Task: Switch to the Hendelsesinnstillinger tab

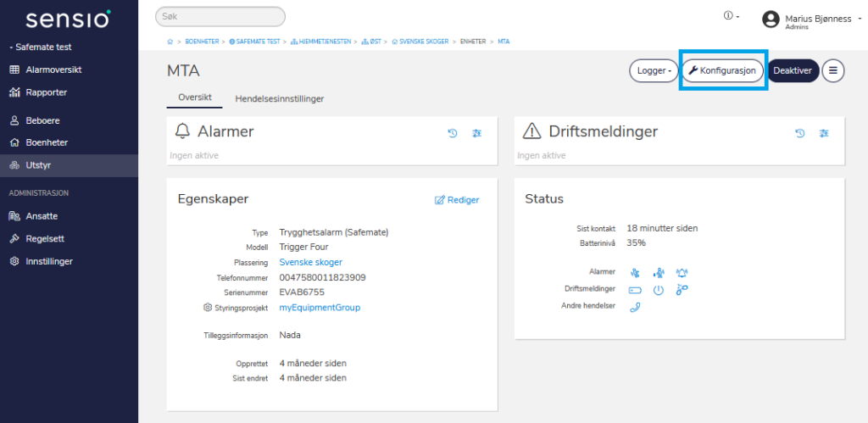Action: point(279,98)
